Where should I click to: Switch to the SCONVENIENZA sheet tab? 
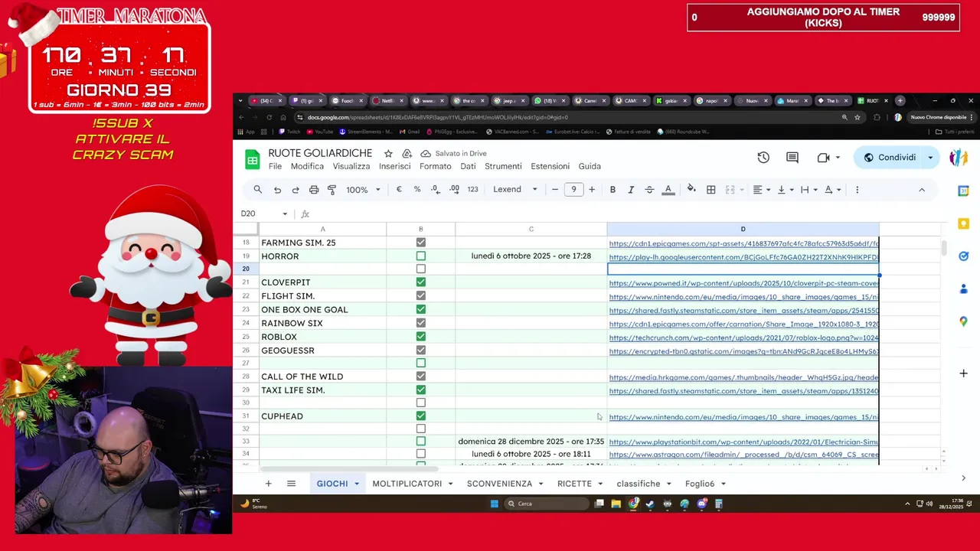tap(499, 484)
